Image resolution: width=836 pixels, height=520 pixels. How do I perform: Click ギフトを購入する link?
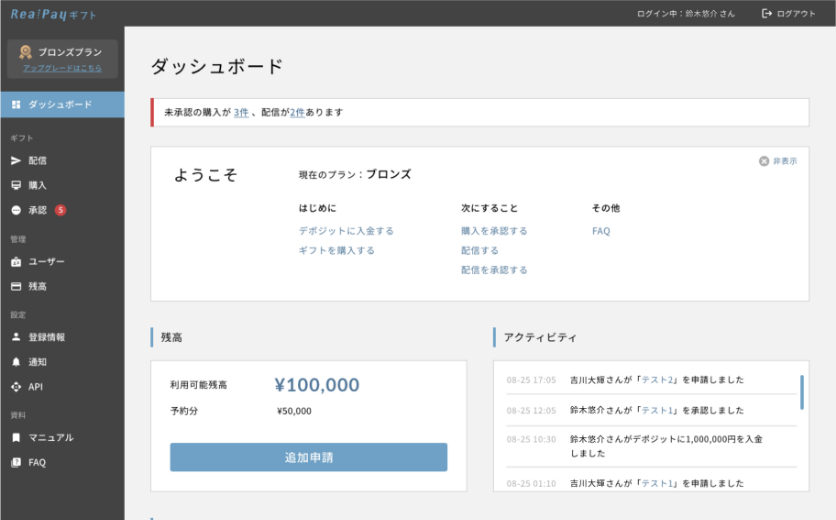pyautogui.click(x=336, y=250)
